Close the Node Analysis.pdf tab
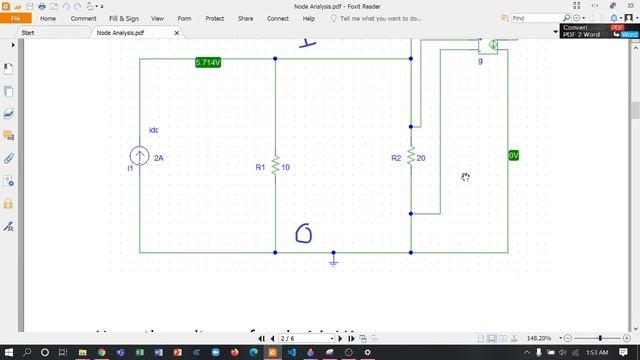 pos(176,33)
